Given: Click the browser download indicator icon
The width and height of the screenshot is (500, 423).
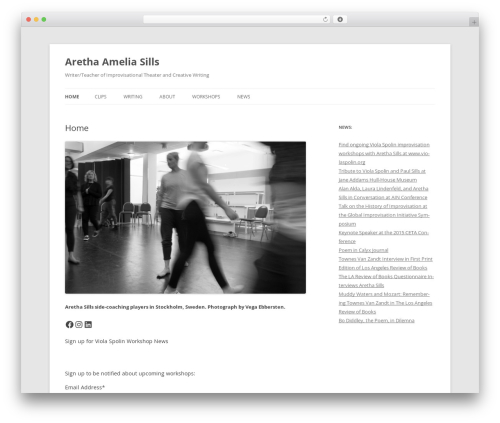Looking at the screenshot, I should (x=340, y=19).
